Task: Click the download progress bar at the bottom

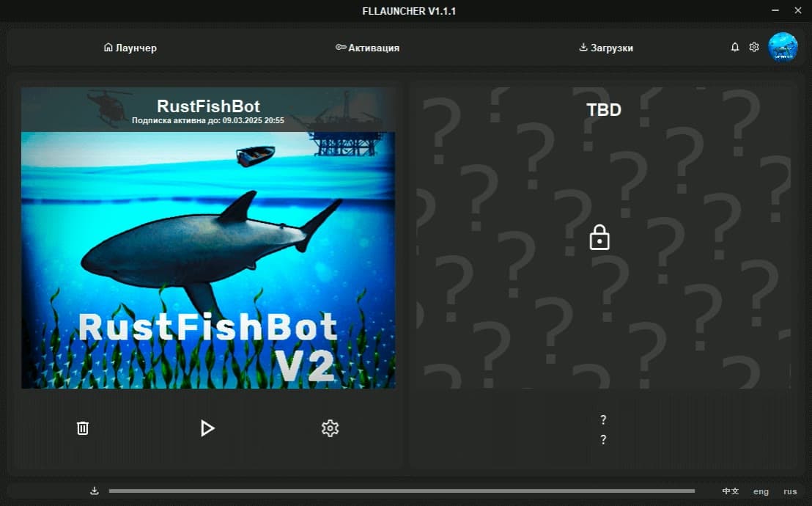Action: coord(402,491)
